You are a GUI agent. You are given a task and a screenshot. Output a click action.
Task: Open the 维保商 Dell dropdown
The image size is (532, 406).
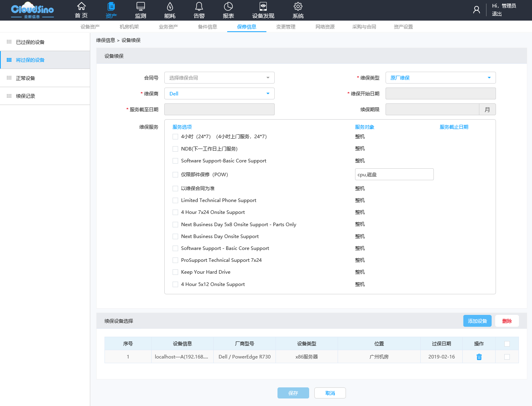point(219,93)
